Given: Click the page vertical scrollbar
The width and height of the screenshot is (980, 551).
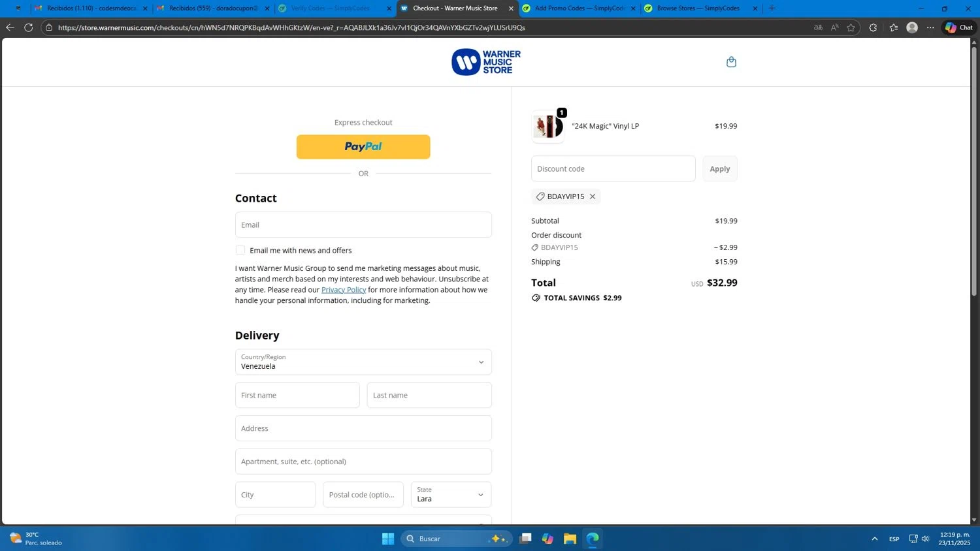Looking at the screenshot, I should click(x=974, y=171).
